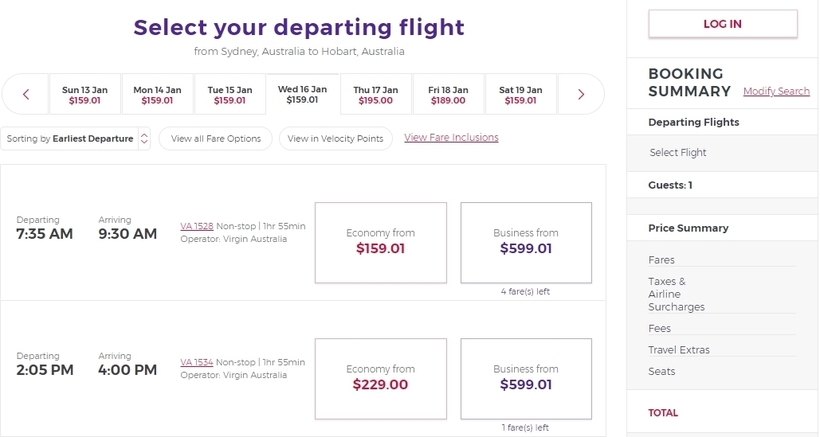Image resolution: width=820 pixels, height=437 pixels.
Task: Click the LOG IN button
Action: pos(723,24)
